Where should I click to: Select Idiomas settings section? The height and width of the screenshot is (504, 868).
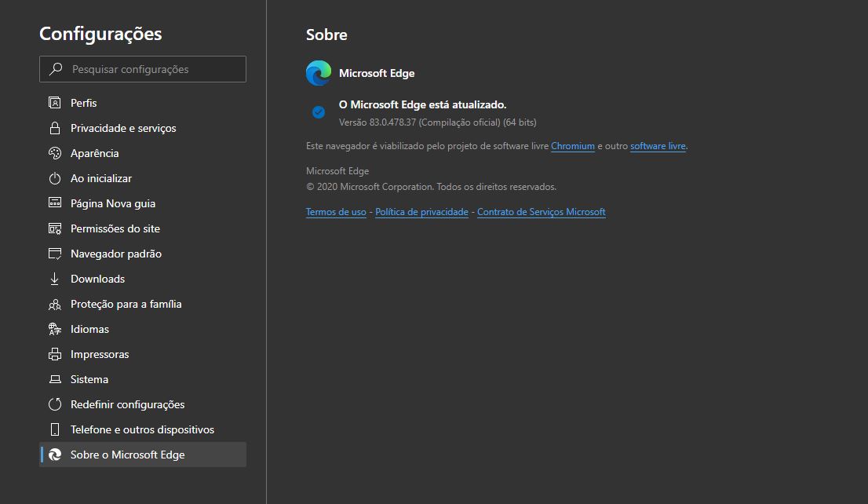click(x=89, y=329)
